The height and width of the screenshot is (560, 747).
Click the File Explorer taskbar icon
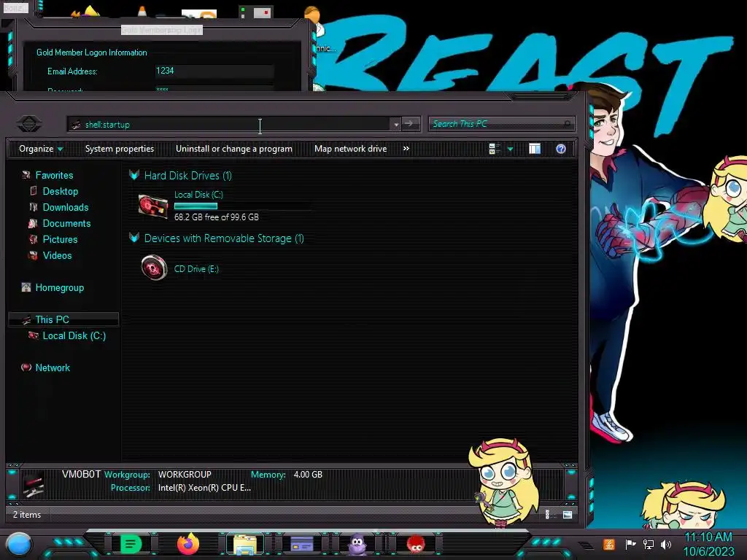[x=245, y=544]
